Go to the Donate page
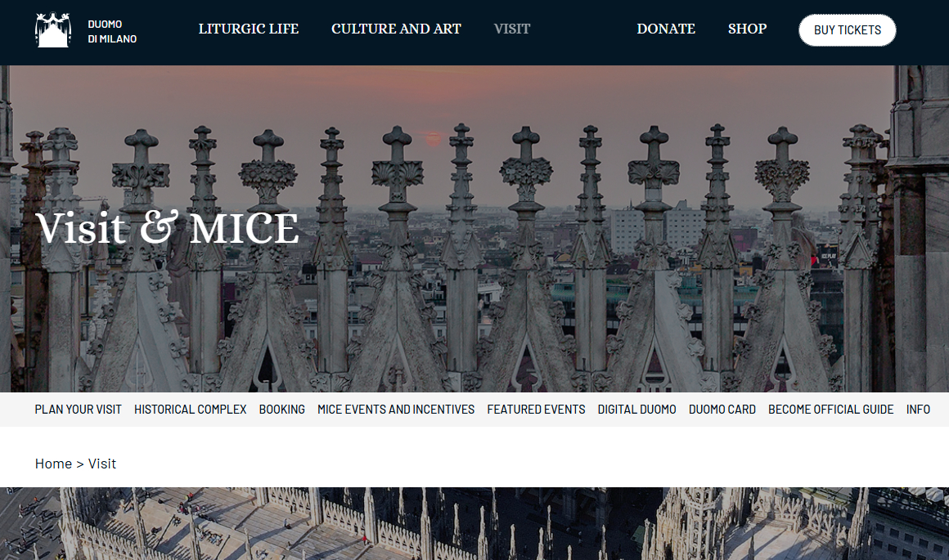This screenshot has width=949, height=560. tap(666, 29)
